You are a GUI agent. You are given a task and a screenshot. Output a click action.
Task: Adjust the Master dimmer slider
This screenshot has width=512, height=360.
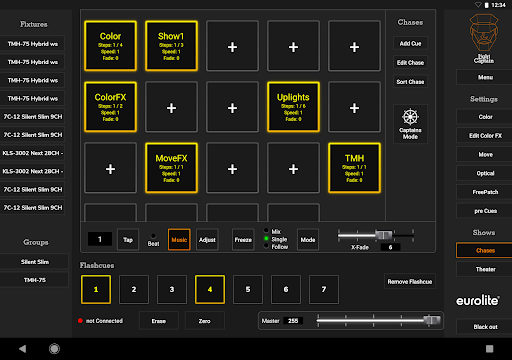coord(432,320)
